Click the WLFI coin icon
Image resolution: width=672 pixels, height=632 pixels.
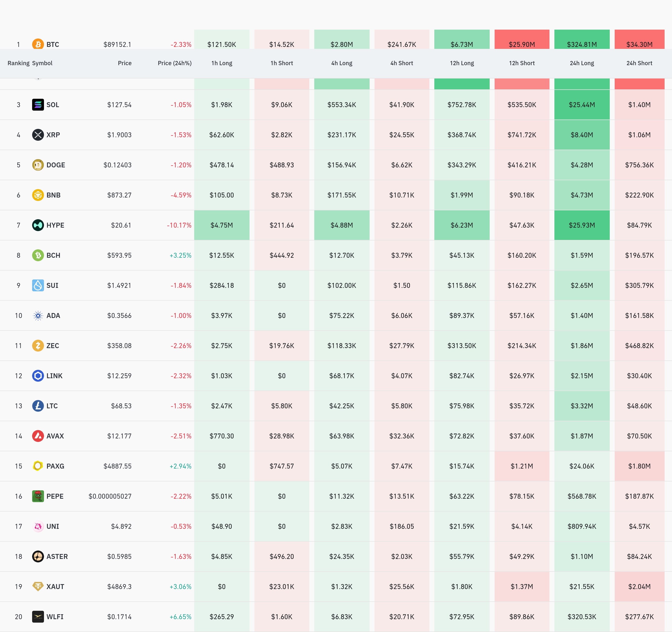coord(38,617)
